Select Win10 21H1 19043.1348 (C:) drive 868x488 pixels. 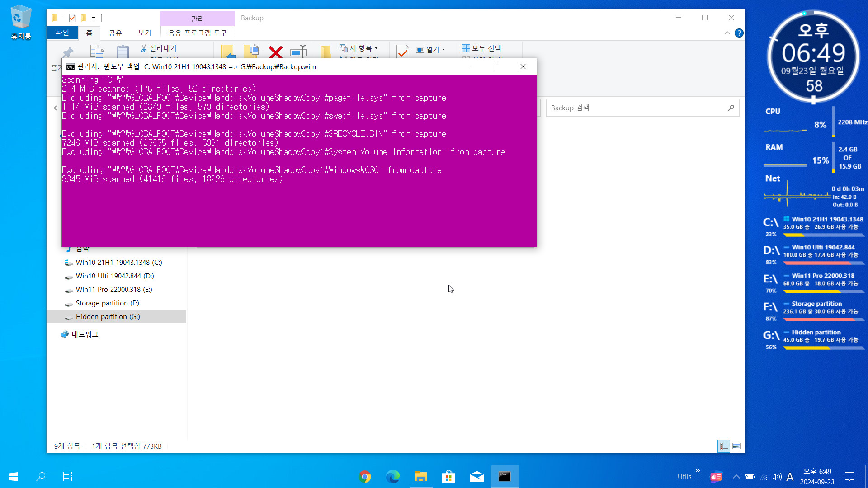(x=118, y=262)
